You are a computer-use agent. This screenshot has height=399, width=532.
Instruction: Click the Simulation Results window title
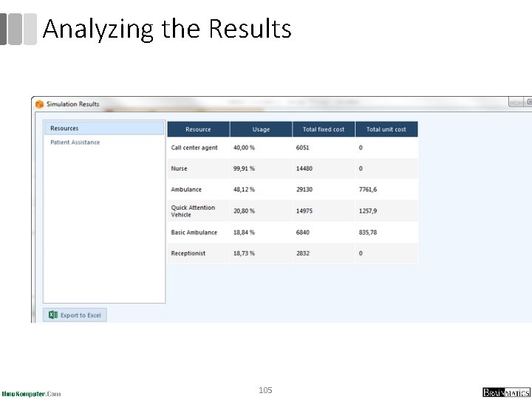73,104
